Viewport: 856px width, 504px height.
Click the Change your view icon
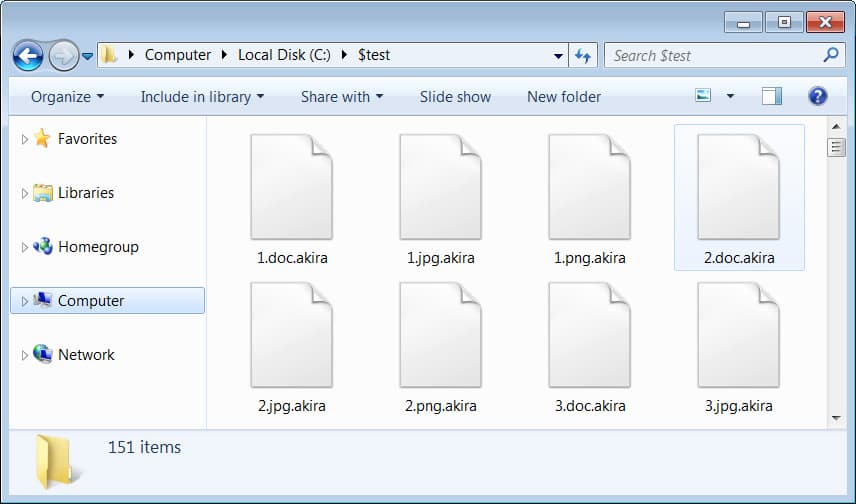click(x=703, y=97)
